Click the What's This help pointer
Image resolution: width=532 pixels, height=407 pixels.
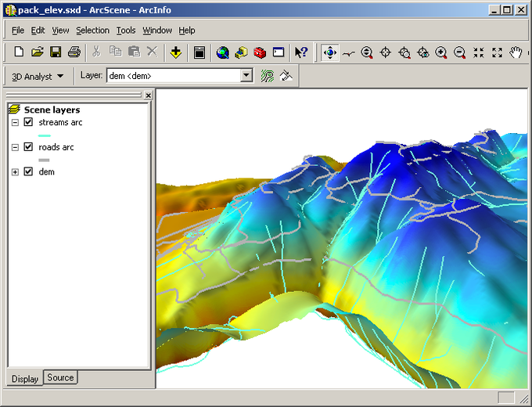[301, 52]
